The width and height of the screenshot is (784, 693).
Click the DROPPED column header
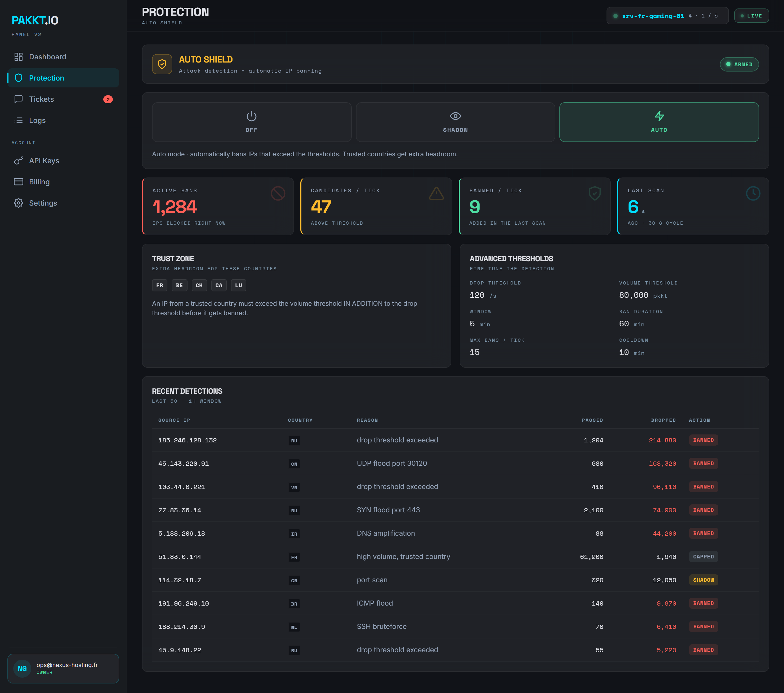[663, 420]
